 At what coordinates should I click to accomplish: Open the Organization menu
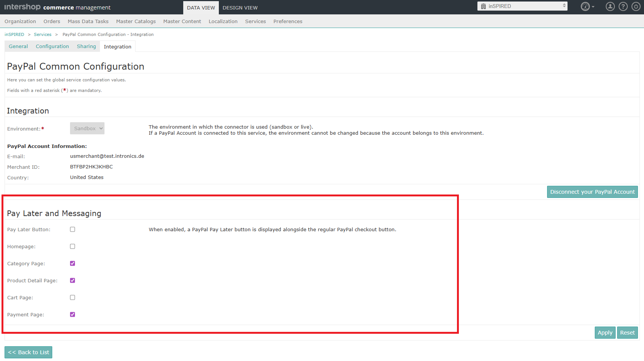pyautogui.click(x=20, y=21)
